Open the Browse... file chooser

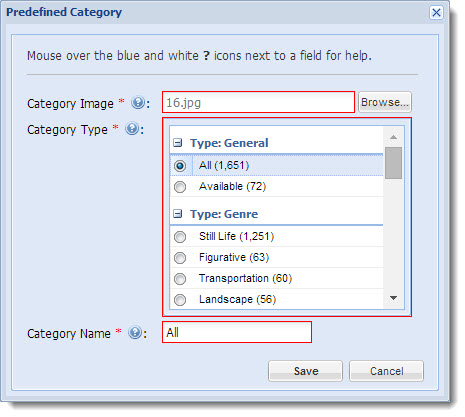click(x=385, y=102)
